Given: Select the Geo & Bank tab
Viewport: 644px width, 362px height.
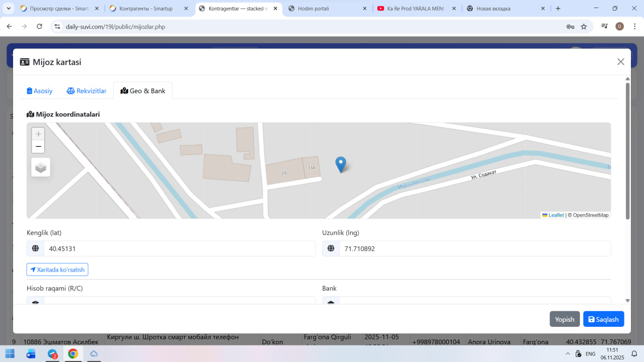Looking at the screenshot, I should coord(143,91).
